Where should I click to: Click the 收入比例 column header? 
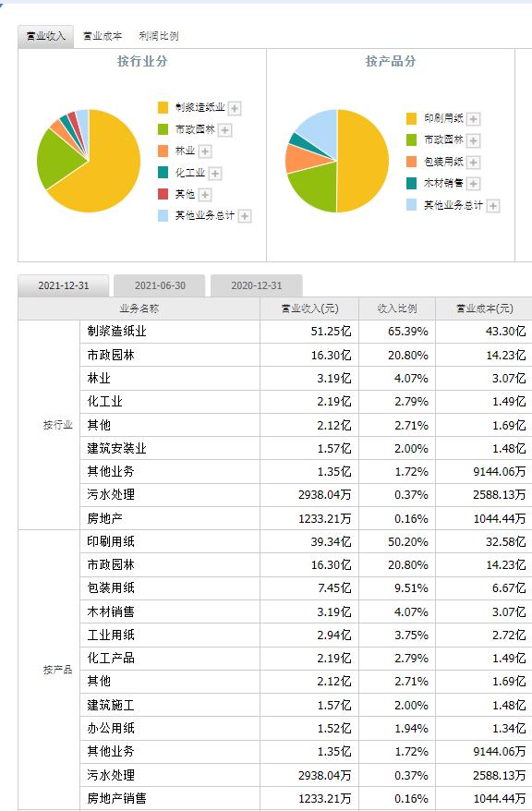(397, 309)
